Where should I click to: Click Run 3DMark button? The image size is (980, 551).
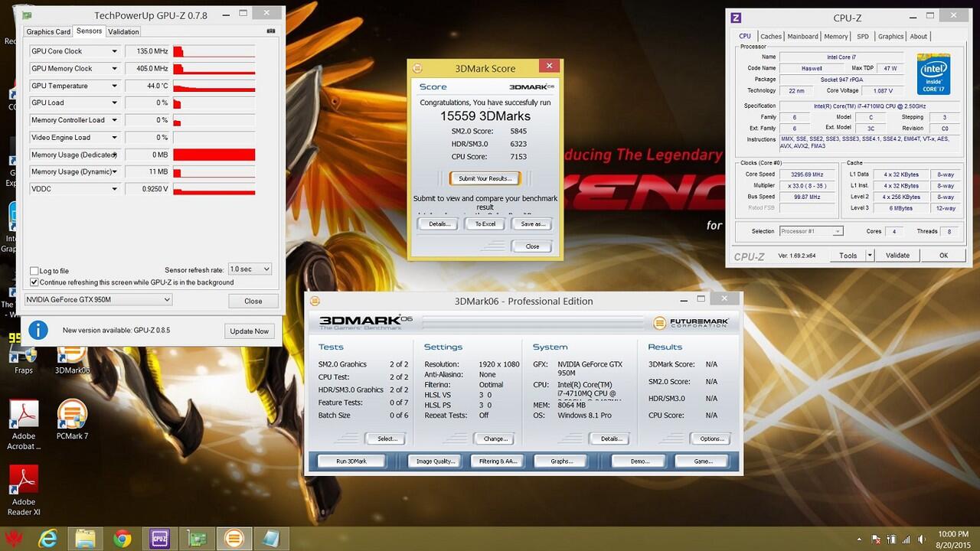point(351,461)
